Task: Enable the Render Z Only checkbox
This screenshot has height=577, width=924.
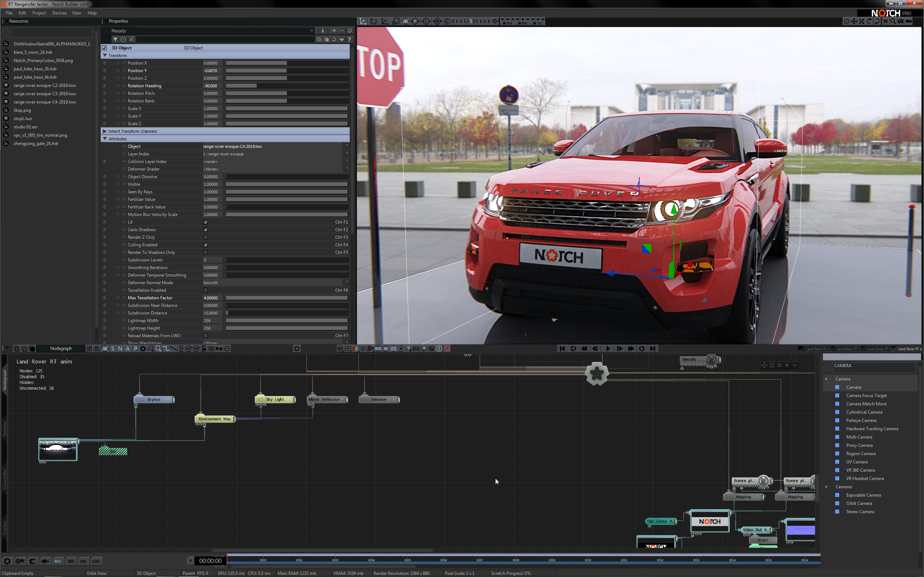Action: (x=205, y=237)
